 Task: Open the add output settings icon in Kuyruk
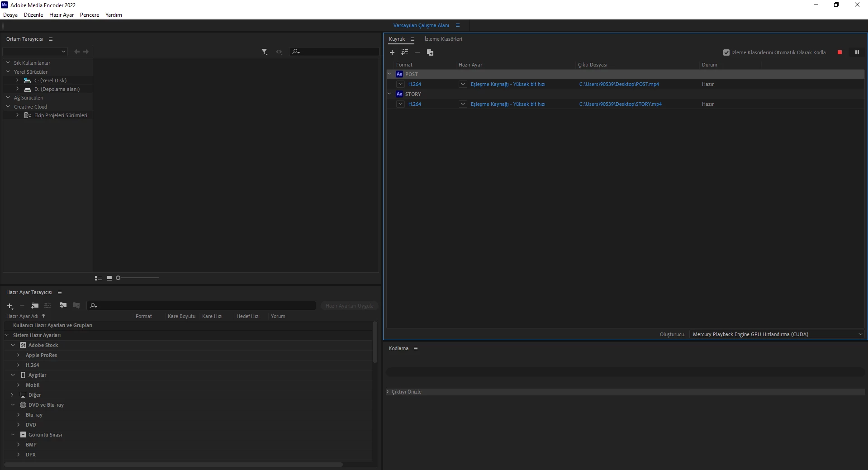tap(404, 52)
